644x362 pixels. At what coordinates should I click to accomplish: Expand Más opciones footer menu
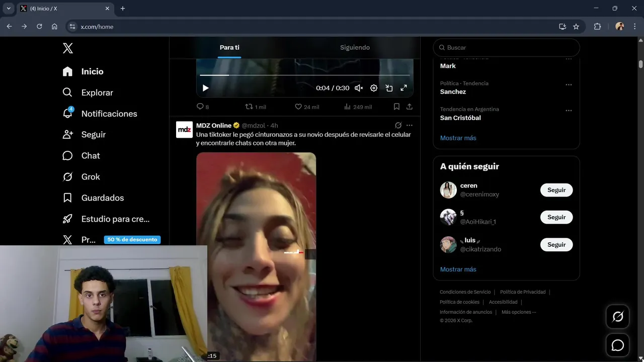(x=519, y=312)
